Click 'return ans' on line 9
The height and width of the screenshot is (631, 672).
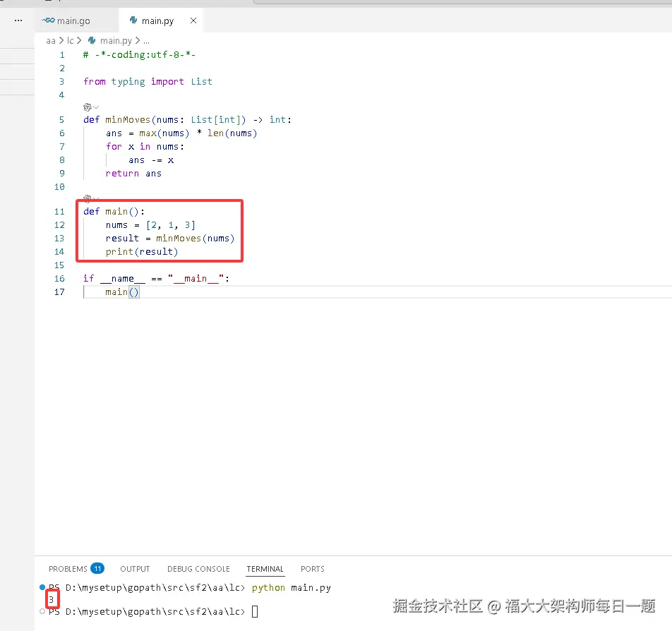[133, 173]
